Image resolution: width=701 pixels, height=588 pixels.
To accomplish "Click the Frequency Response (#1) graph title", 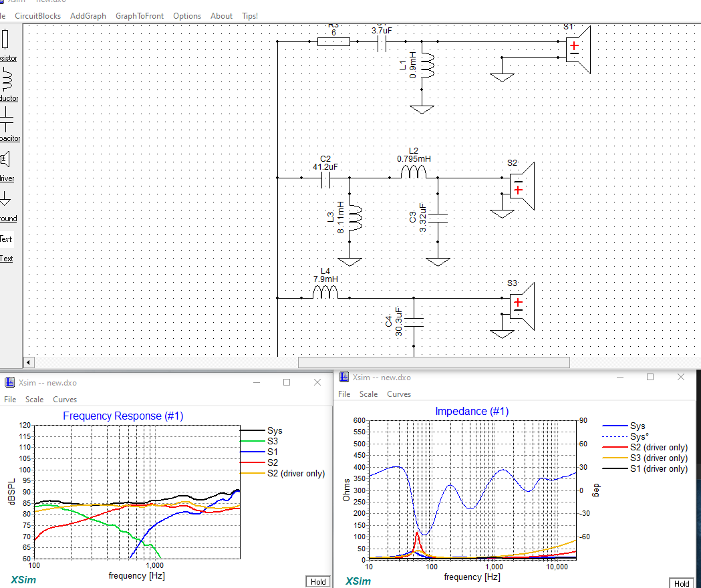I will pos(123,416).
